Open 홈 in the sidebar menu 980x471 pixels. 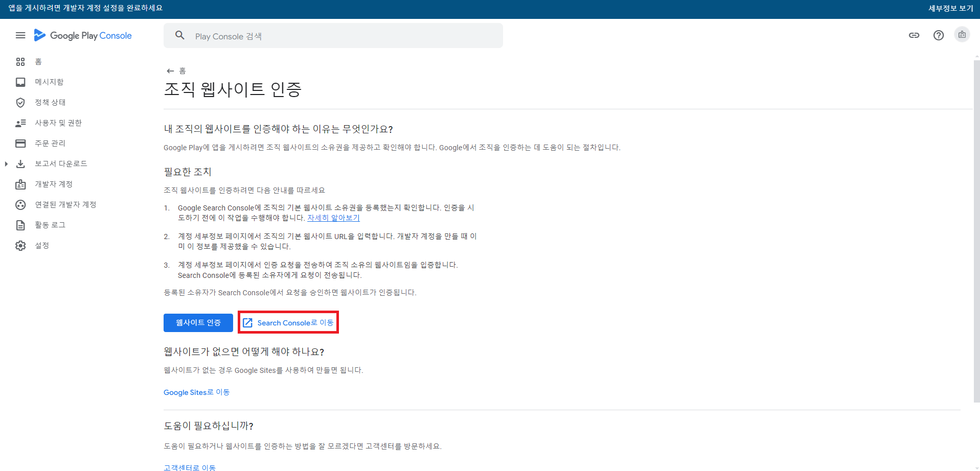coord(38,62)
